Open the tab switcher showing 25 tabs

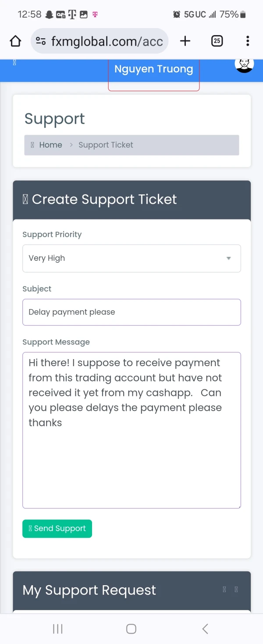(x=217, y=41)
